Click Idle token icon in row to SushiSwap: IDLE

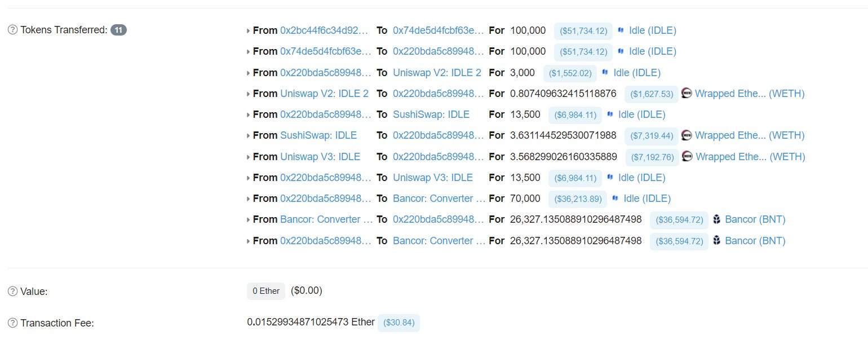pos(610,114)
